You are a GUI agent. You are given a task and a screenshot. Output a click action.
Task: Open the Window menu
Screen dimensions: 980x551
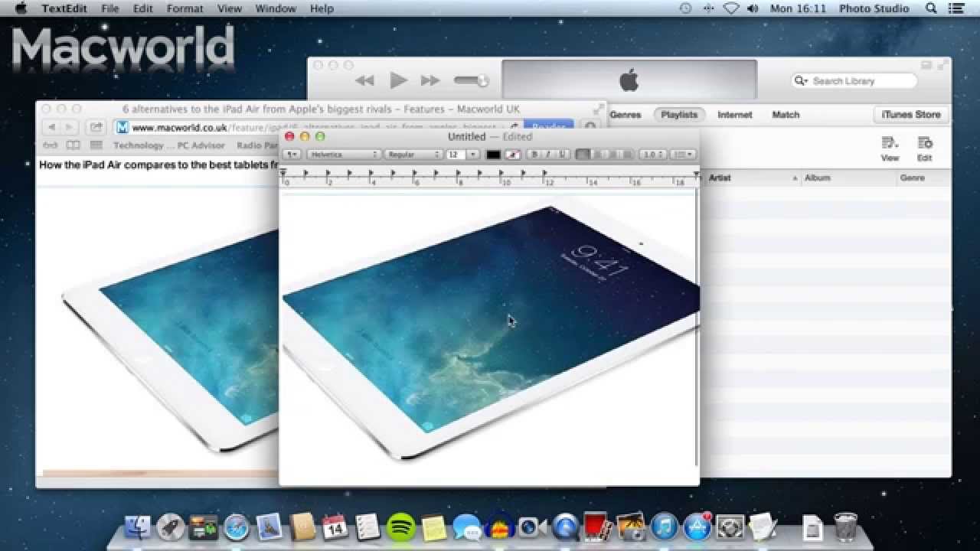pyautogui.click(x=276, y=8)
